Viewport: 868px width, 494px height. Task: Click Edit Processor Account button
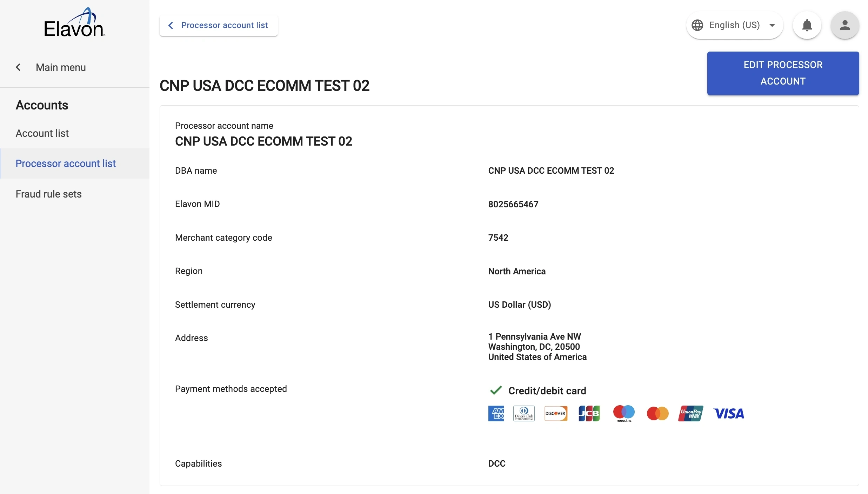click(783, 73)
